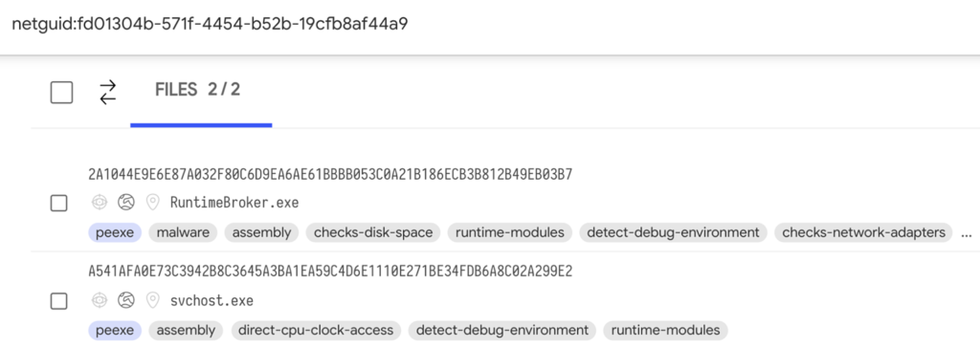Open hash starting with A541AFA0E73C39
The width and height of the screenshot is (980, 349).
[x=330, y=272]
